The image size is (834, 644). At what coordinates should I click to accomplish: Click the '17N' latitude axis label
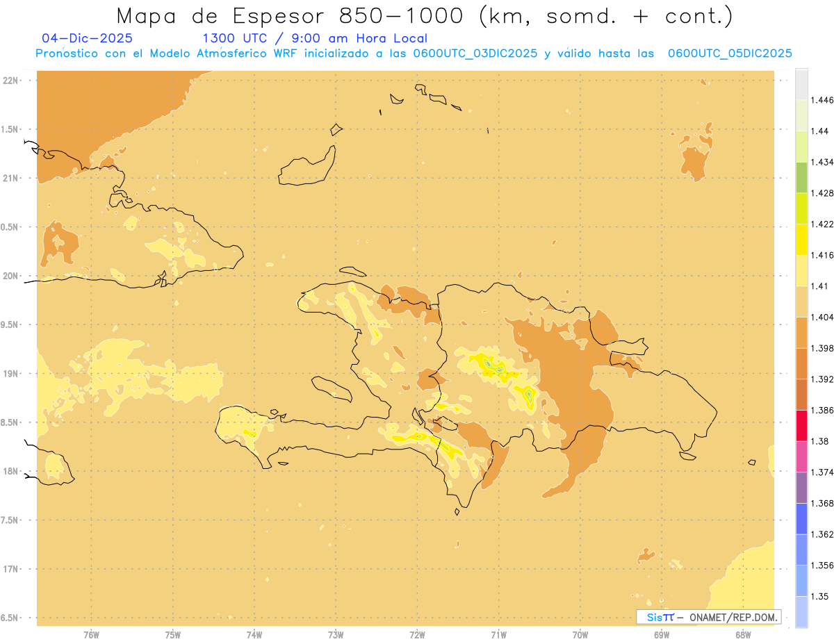pyautogui.click(x=10, y=570)
